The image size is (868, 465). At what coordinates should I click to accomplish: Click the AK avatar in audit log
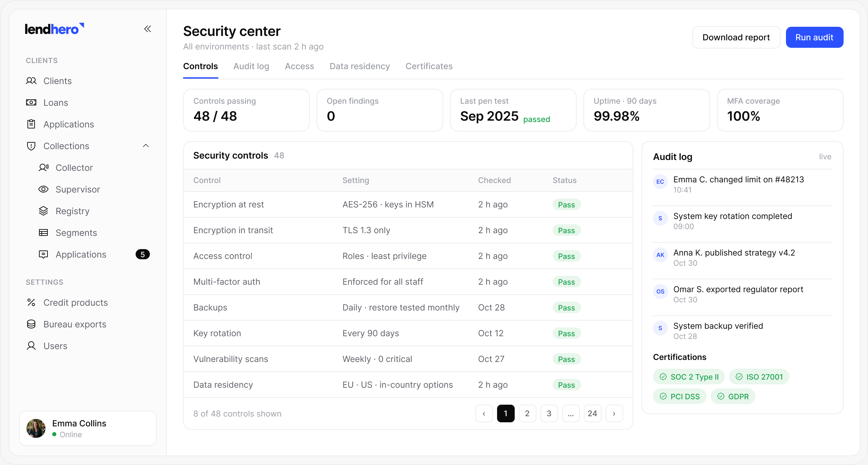click(x=660, y=255)
